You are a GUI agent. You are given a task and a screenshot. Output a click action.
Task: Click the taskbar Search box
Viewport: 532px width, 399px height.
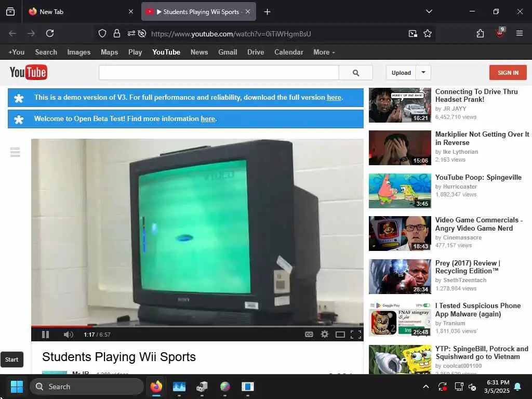87,387
